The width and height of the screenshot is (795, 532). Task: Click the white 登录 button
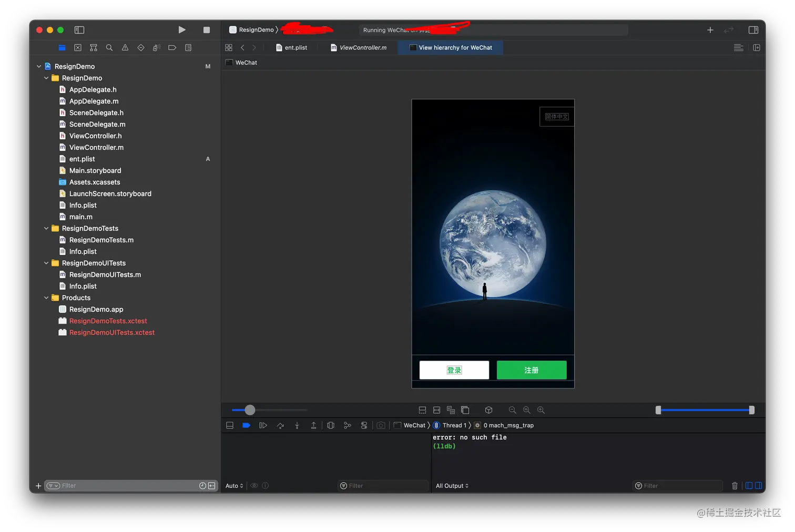coord(454,370)
